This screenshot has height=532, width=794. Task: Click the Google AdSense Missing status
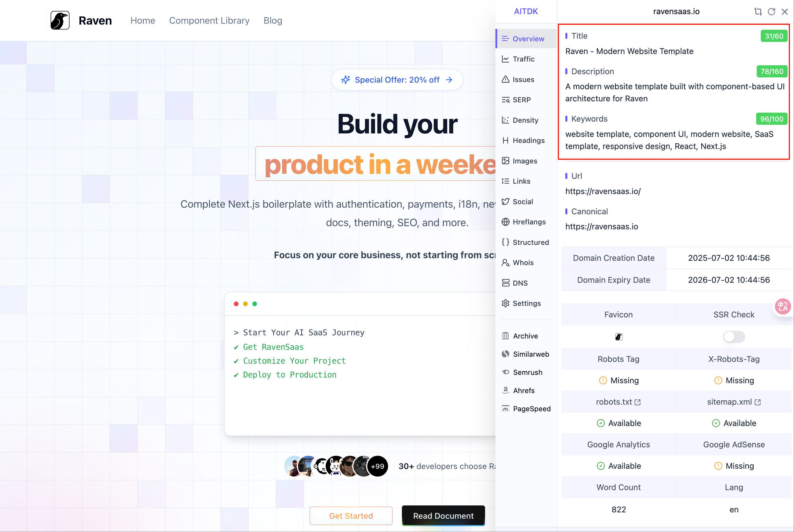pyautogui.click(x=734, y=466)
